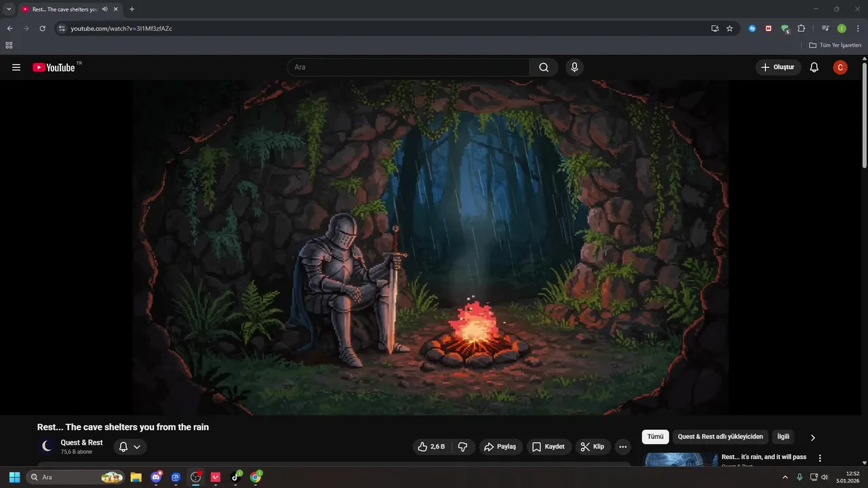Click the page vertical scrollbar
The height and width of the screenshot is (488, 868).
click(x=865, y=115)
